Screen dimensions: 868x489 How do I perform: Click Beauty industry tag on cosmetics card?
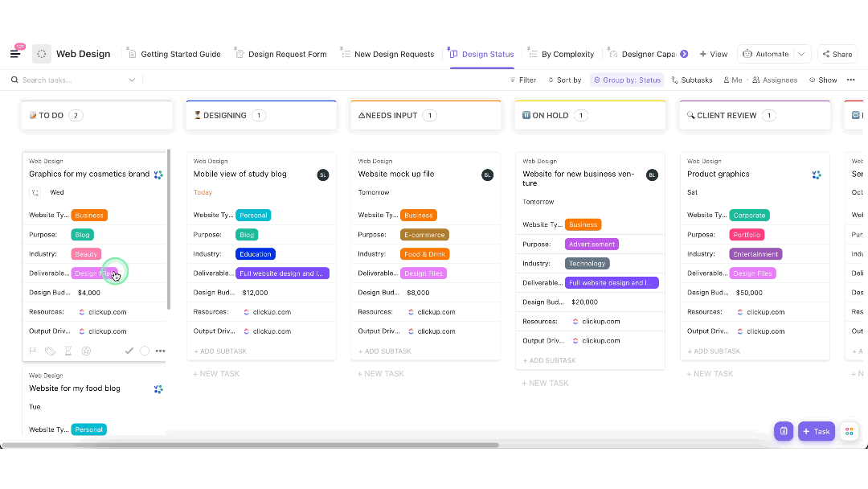(86, 254)
